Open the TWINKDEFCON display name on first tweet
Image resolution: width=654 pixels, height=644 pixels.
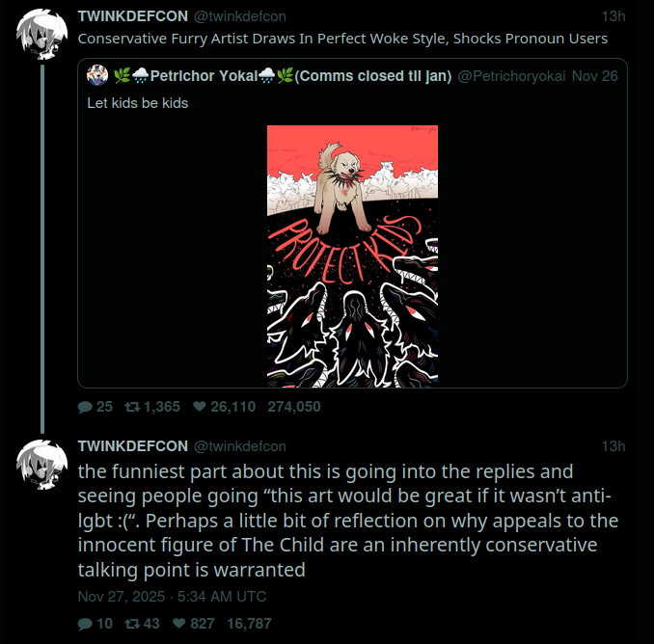[x=132, y=16]
